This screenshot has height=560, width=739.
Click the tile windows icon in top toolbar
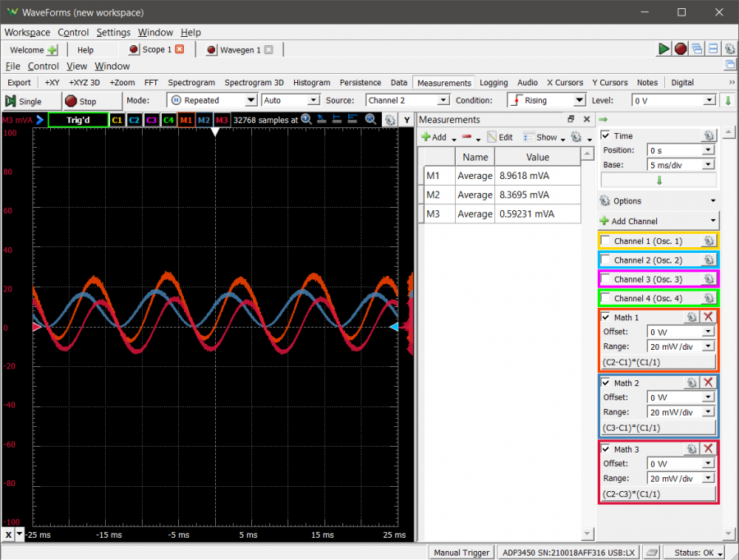[x=713, y=48]
